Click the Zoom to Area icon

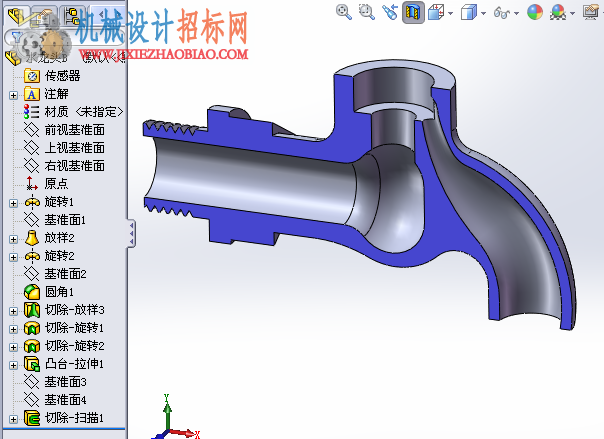[x=366, y=12]
